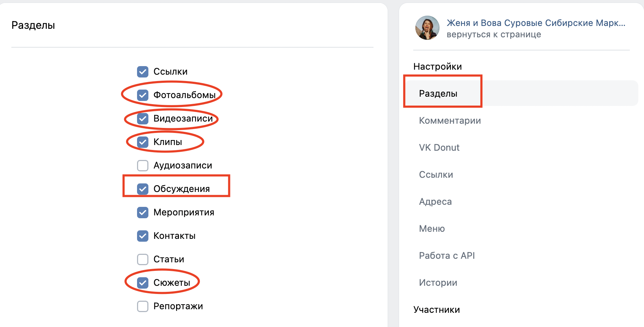The width and height of the screenshot is (644, 327).
Task: Uncheck the Ссылки checkbox
Action: [143, 71]
